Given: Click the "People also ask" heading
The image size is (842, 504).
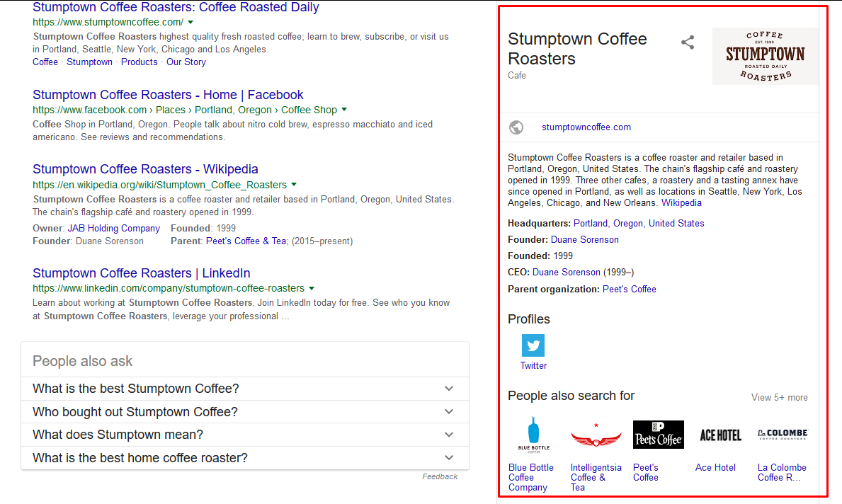Looking at the screenshot, I should pos(83,361).
